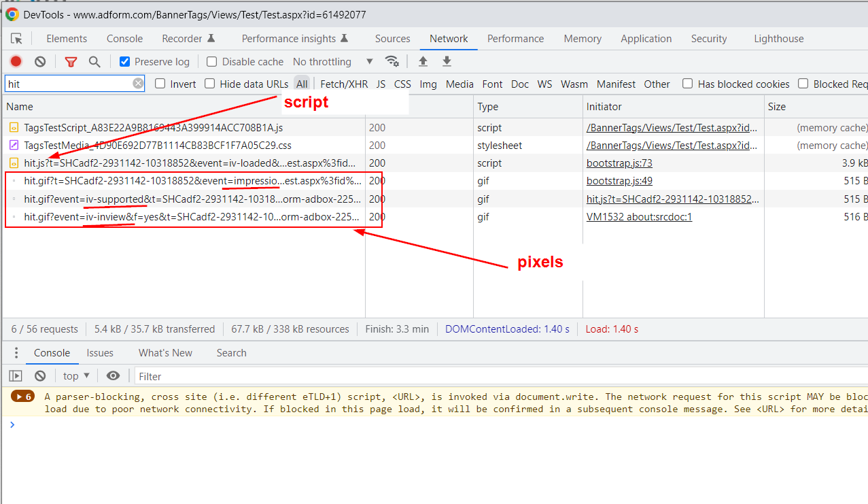Filter requests by Wasm type

(574, 84)
